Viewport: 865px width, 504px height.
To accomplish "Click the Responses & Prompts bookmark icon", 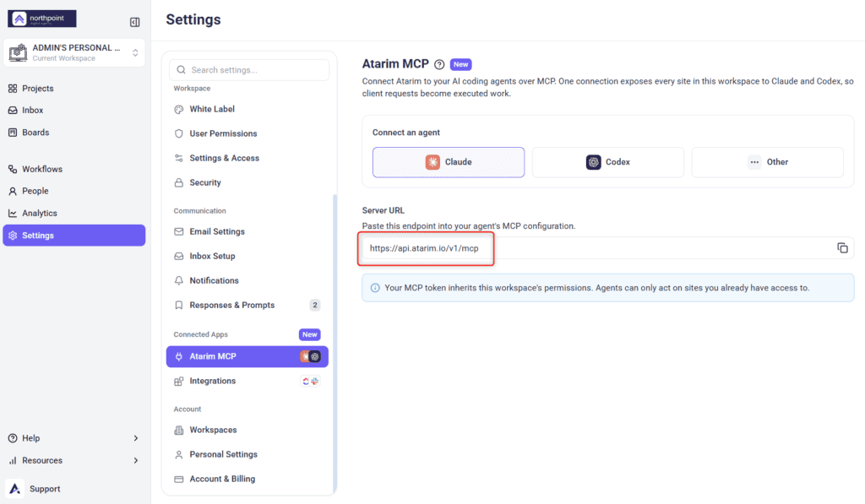I will tap(179, 305).
